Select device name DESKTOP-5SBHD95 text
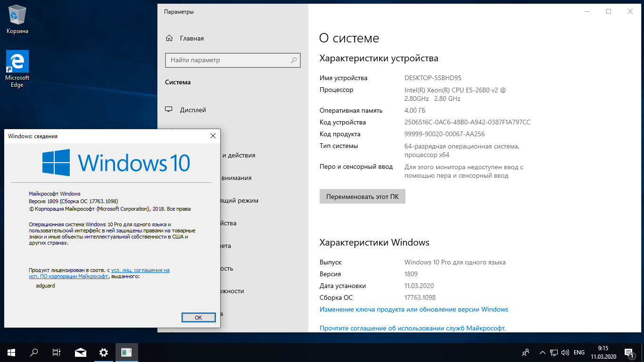 coord(433,78)
